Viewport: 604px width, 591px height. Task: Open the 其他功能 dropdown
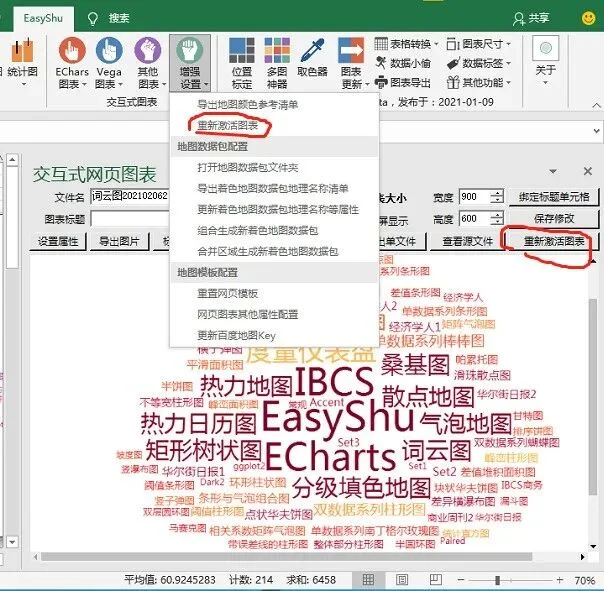tap(479, 82)
